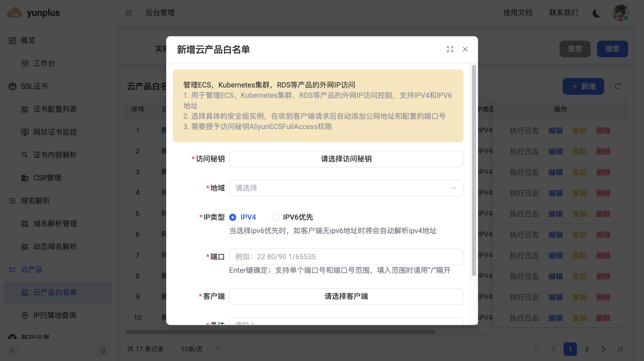This screenshot has height=361, width=644.
Task: Click 删除 in row 4
Action: coord(603,193)
